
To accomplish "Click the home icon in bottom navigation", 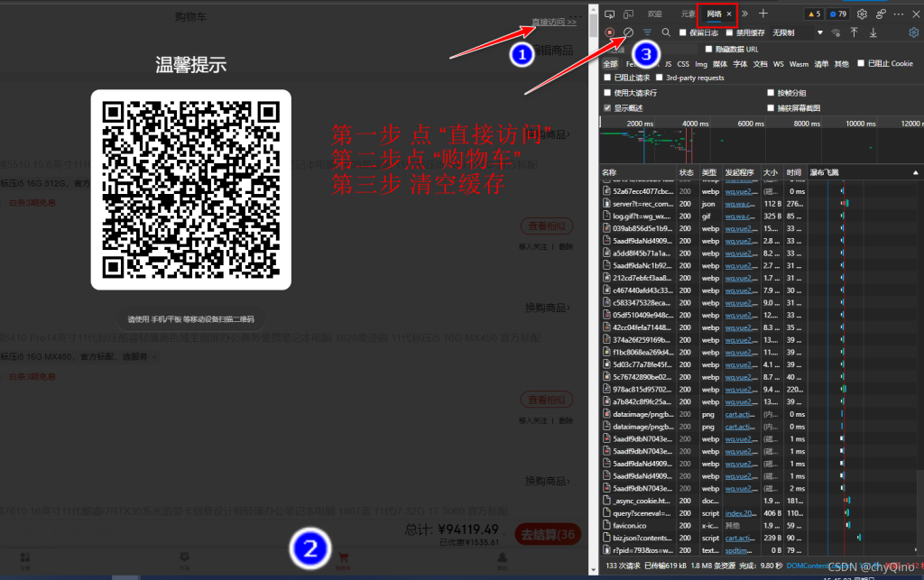I will point(184,558).
